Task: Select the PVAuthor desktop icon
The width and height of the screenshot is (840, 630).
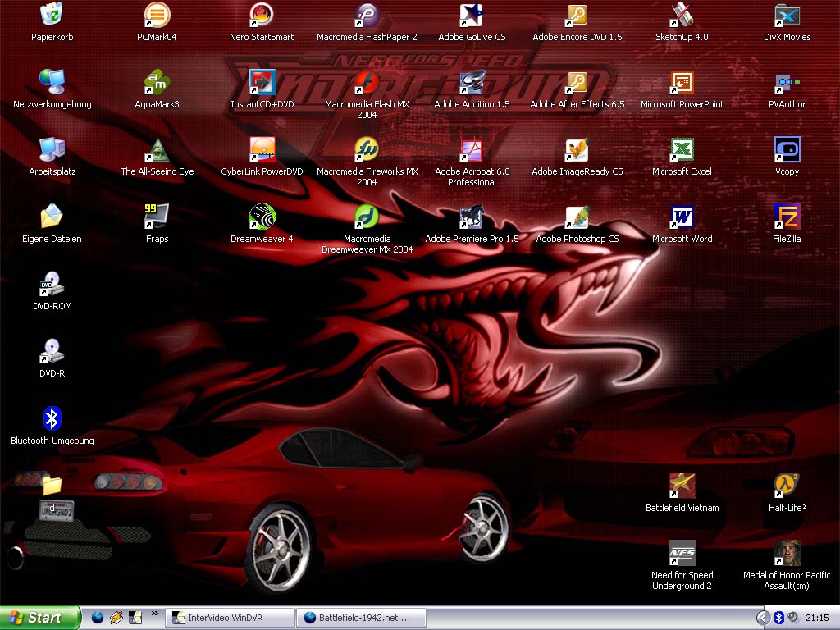Action: [787, 83]
